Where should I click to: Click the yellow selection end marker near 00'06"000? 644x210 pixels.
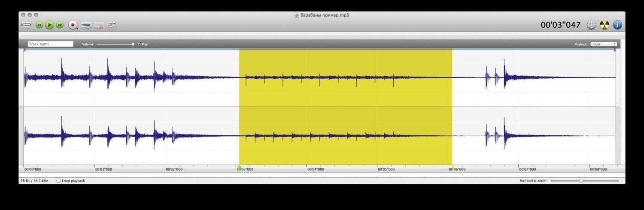click(x=452, y=168)
